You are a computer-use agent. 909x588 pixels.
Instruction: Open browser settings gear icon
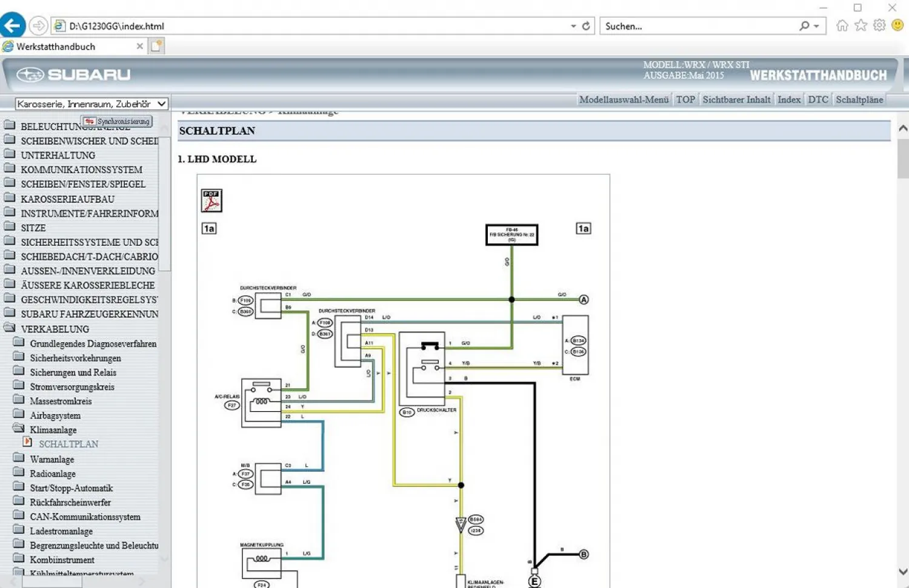tap(879, 25)
